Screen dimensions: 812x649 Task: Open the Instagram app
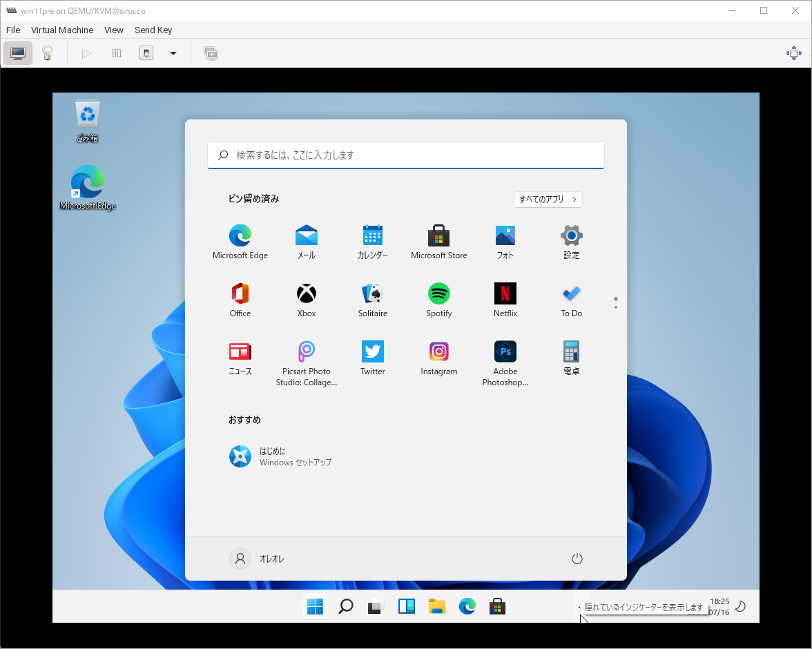[439, 358]
